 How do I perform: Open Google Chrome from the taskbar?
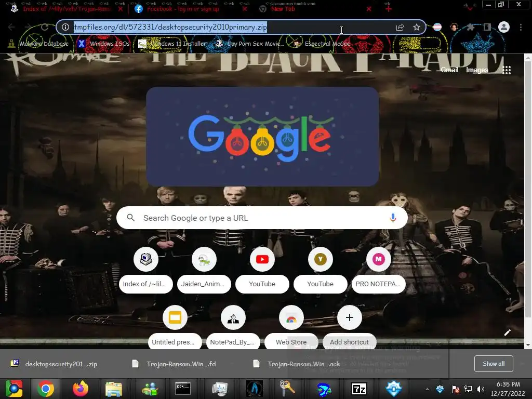(46, 389)
